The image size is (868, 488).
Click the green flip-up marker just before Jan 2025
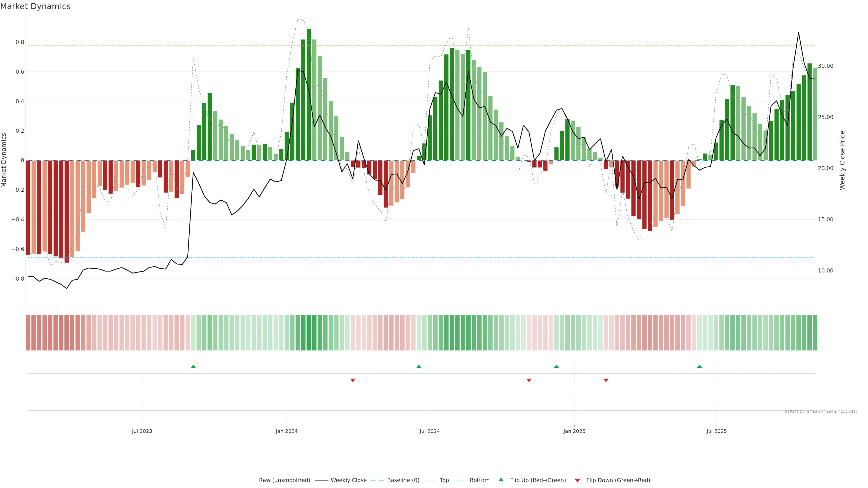point(556,366)
